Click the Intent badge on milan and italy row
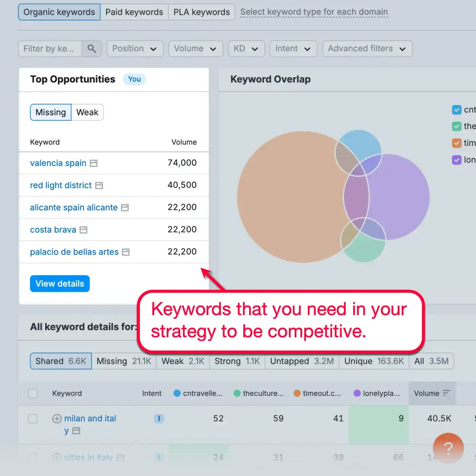Screen dimensions: 476x476 [x=159, y=418]
